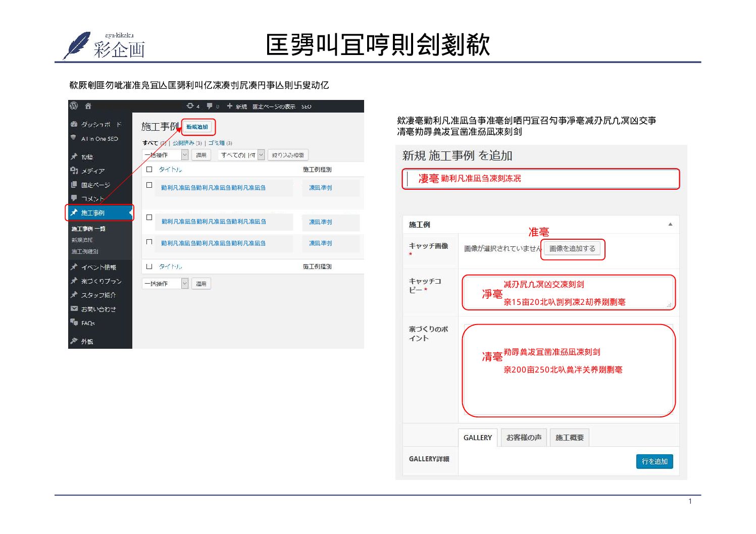Open the すべての日付 date filter dropdown
This screenshot has width=756, height=534.
[241, 155]
